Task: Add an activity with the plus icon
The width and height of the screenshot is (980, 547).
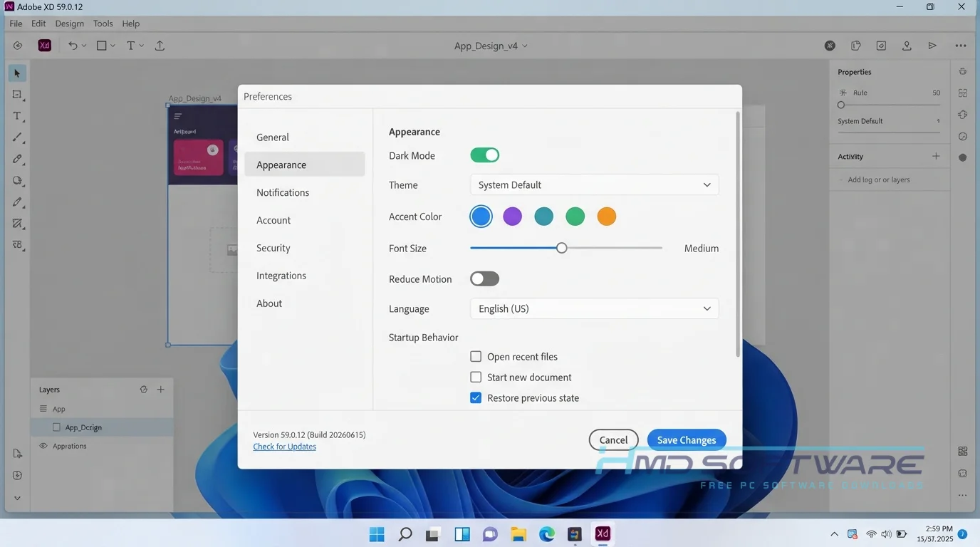Action: pos(936,156)
